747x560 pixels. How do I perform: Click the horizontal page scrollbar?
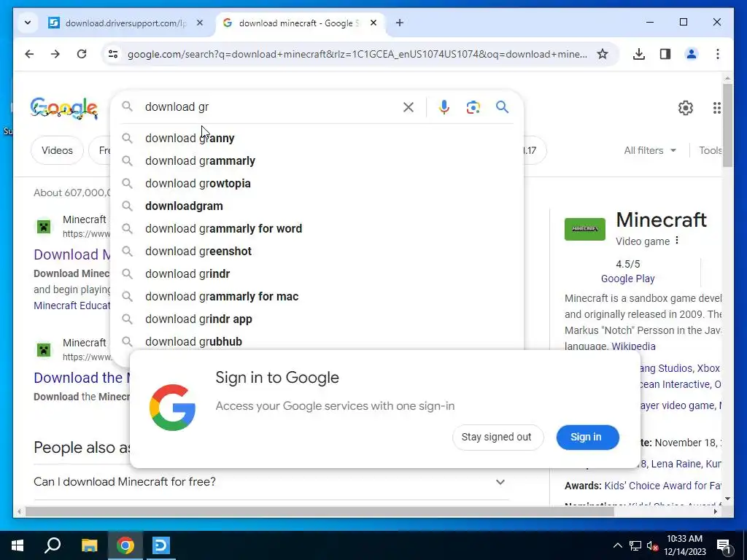(x=320, y=512)
